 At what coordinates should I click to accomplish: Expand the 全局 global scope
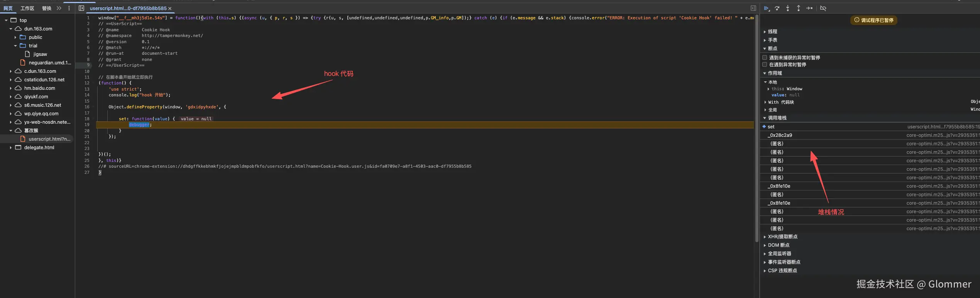click(765, 110)
